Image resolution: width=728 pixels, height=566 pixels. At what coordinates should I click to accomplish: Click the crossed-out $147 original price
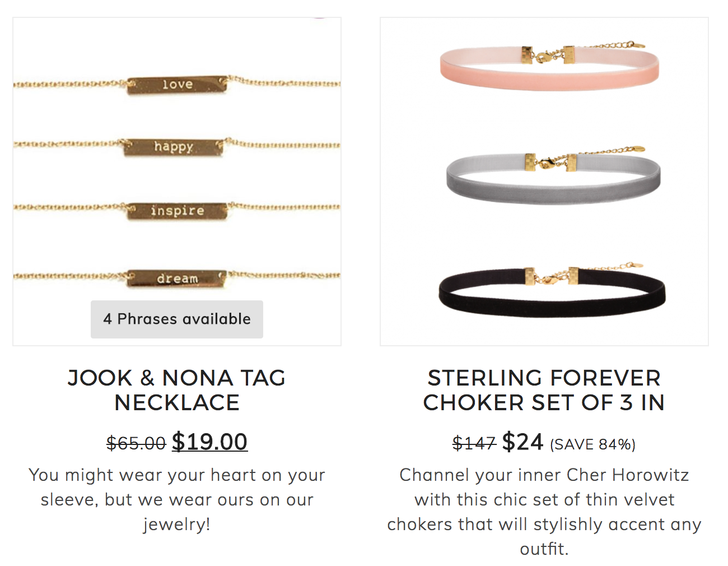click(x=474, y=443)
